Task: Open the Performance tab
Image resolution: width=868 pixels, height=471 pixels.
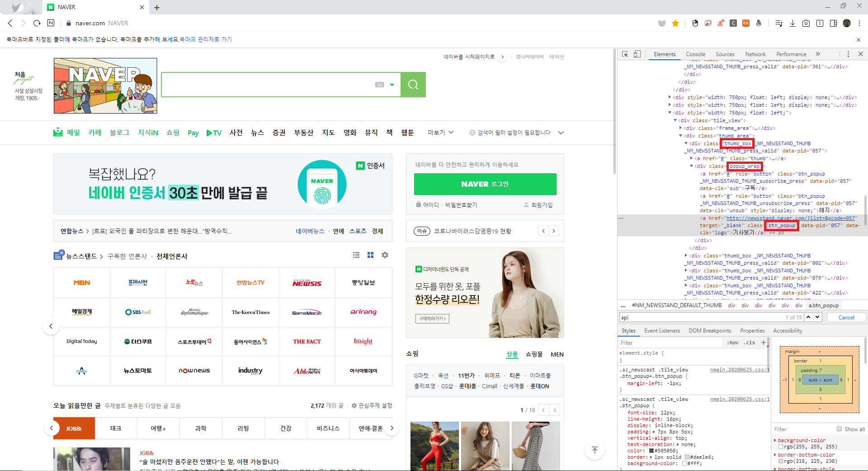Action: tap(791, 54)
